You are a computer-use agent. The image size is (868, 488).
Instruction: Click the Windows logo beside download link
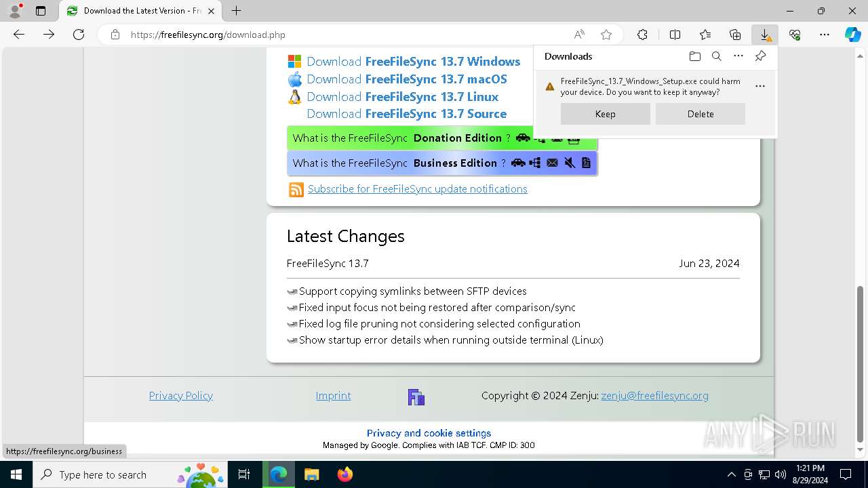[x=294, y=62]
